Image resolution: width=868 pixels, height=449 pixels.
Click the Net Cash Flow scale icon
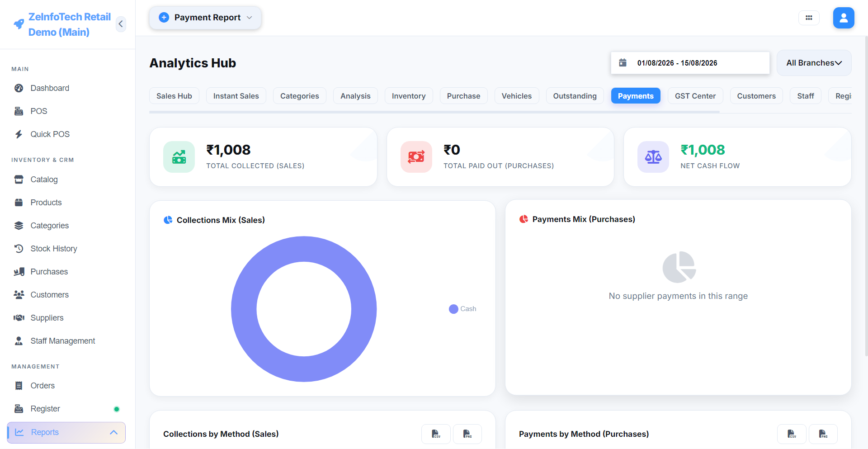[x=653, y=157]
